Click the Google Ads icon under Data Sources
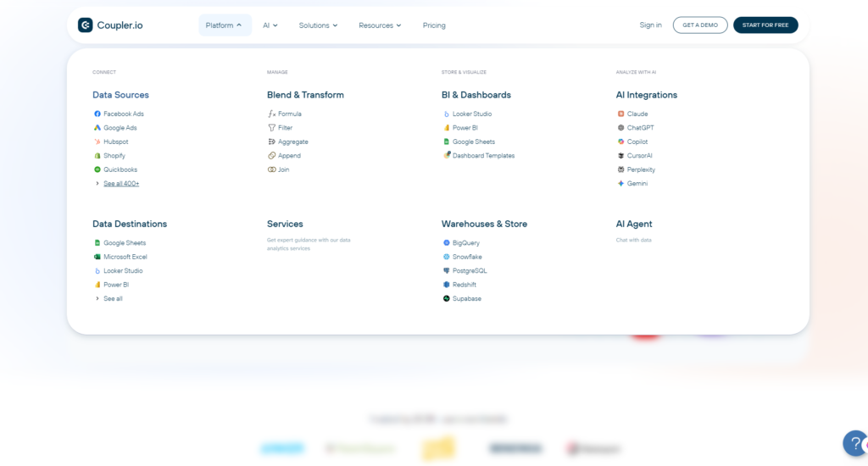868x466 pixels. [97, 127]
